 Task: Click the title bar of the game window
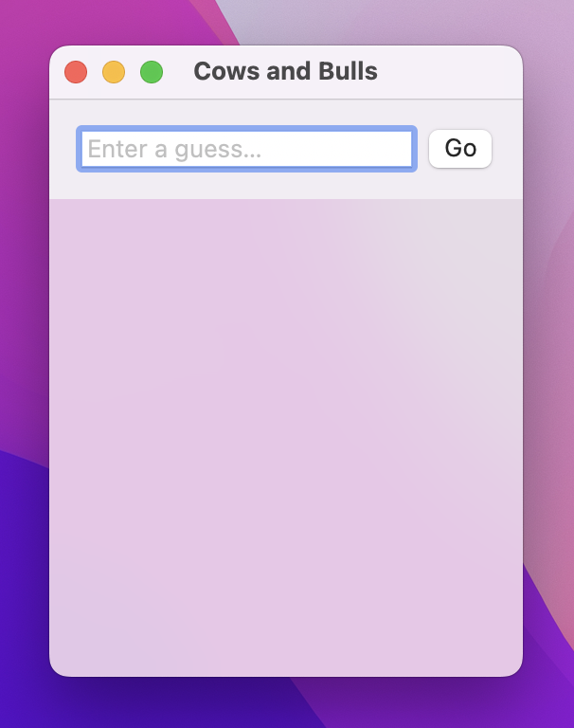286,72
